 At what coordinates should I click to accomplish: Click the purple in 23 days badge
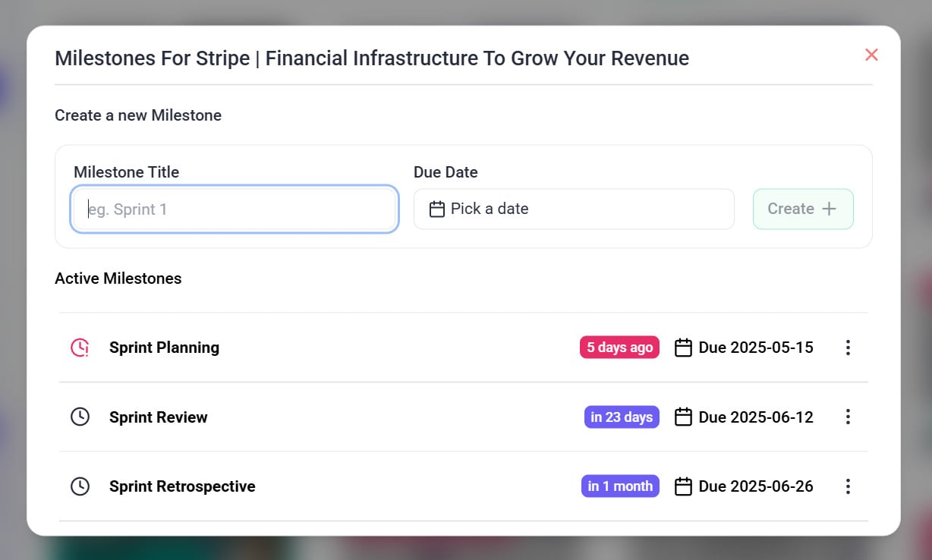pos(622,417)
